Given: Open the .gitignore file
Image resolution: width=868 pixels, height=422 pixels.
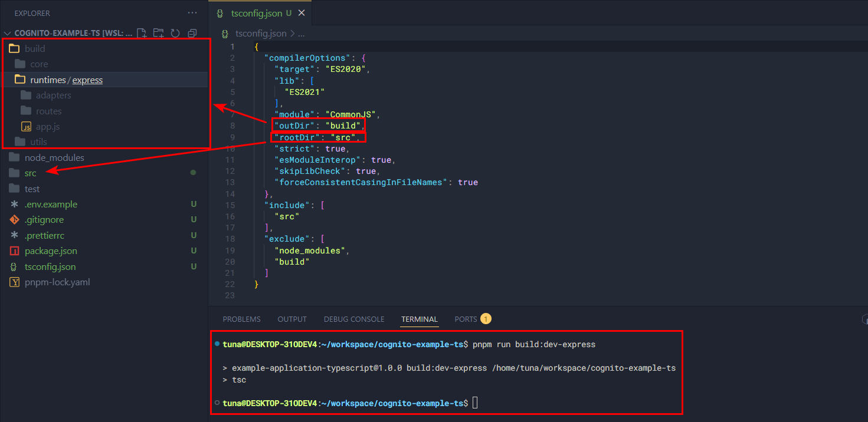Looking at the screenshot, I should point(44,220).
